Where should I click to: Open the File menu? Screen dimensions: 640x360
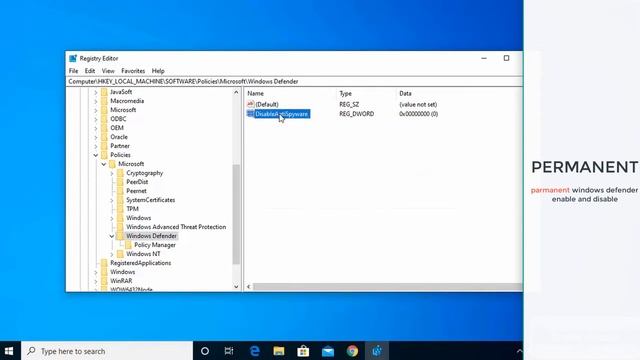click(x=73, y=71)
